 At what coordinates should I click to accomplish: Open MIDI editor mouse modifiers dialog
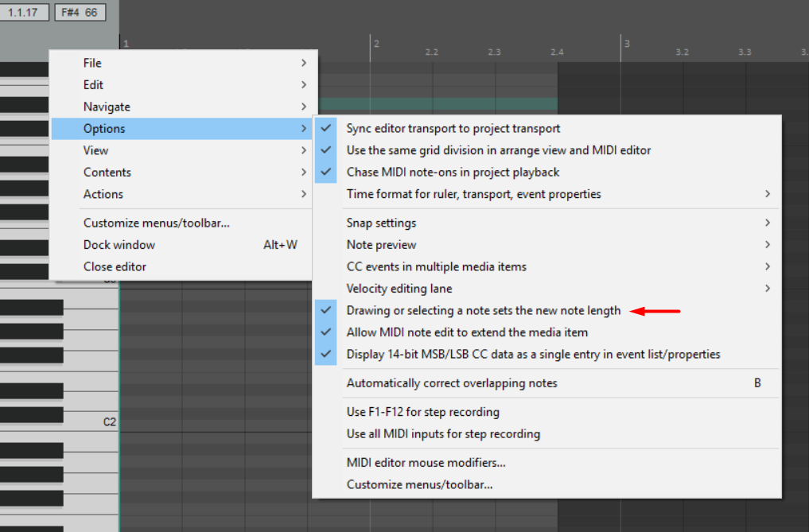426,462
